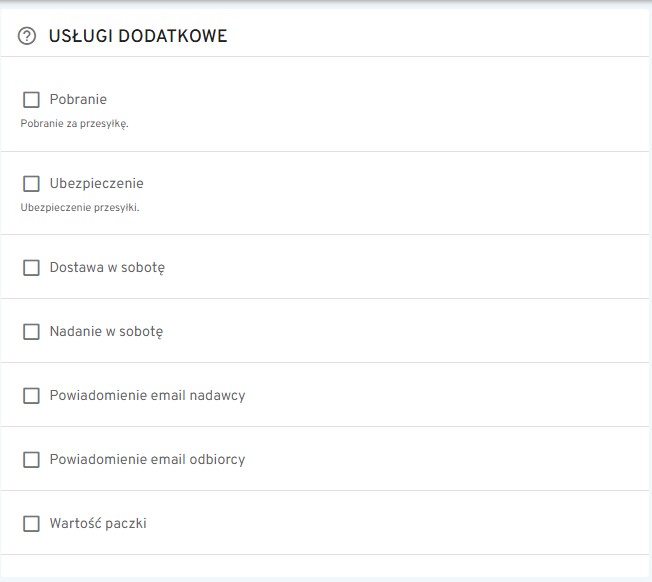The height and width of the screenshot is (582, 652).
Task: Click the Powiadomienie email nadawcy label
Action: coord(147,395)
